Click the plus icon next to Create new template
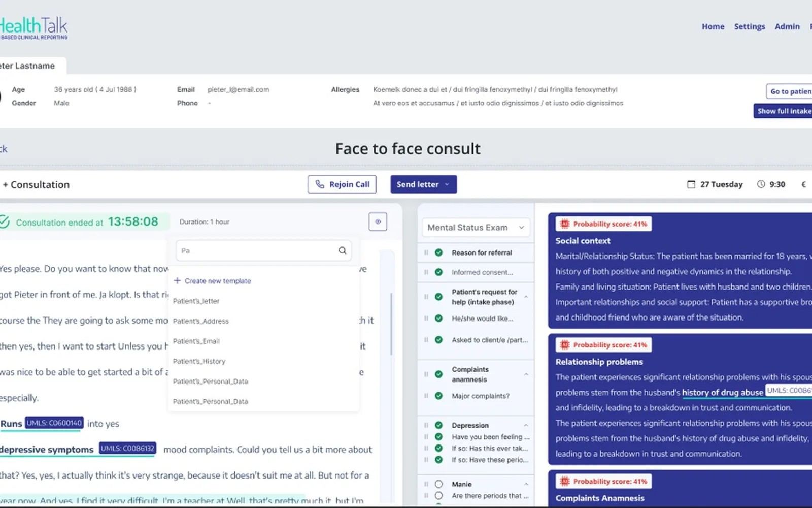This screenshot has height=508, width=812. tap(177, 280)
